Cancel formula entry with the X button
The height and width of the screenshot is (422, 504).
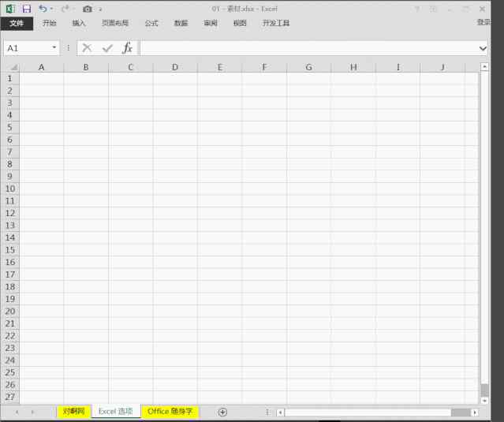coord(87,48)
